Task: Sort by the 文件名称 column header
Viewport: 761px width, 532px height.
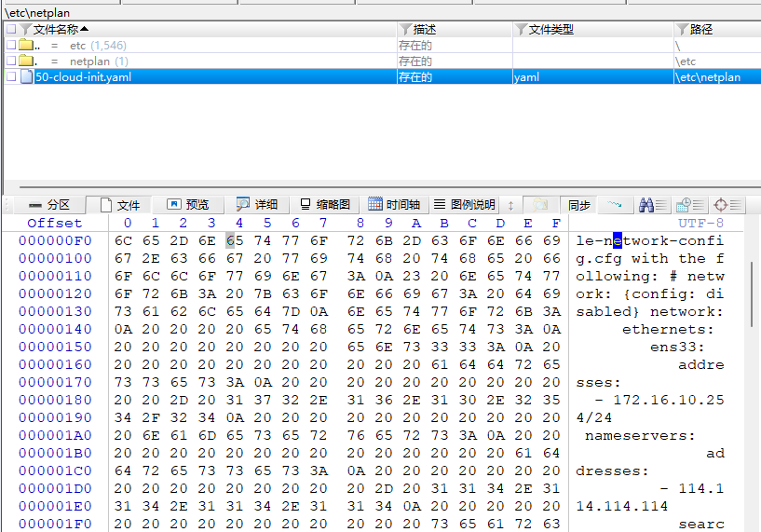Action: tap(61, 30)
